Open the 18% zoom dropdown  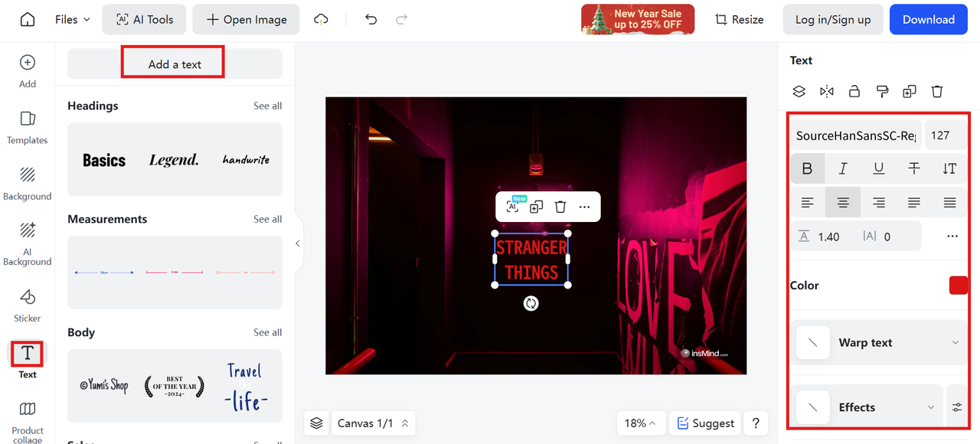[641, 423]
